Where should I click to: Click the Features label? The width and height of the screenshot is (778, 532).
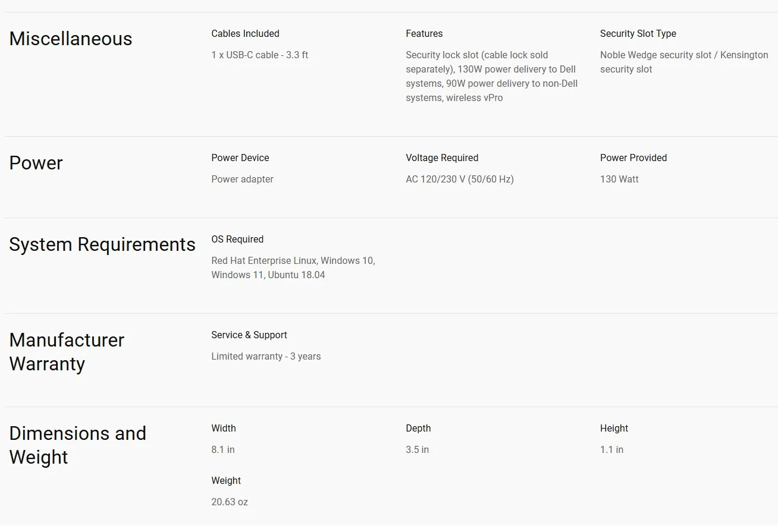424,34
